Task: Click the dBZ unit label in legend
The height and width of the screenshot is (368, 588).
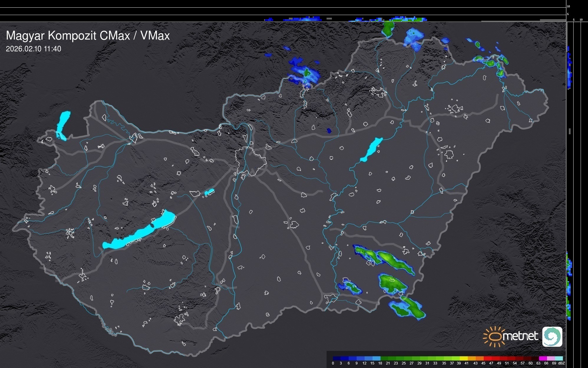Action: pos(561,363)
